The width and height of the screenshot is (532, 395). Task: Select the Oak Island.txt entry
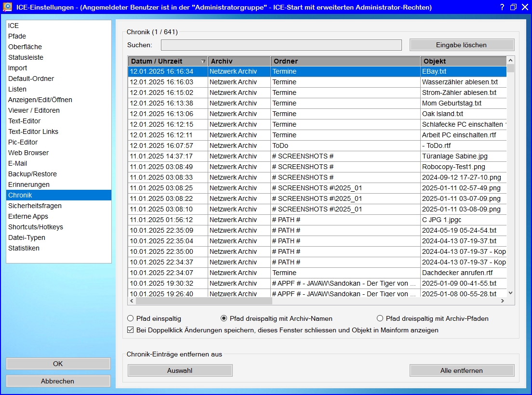464,114
